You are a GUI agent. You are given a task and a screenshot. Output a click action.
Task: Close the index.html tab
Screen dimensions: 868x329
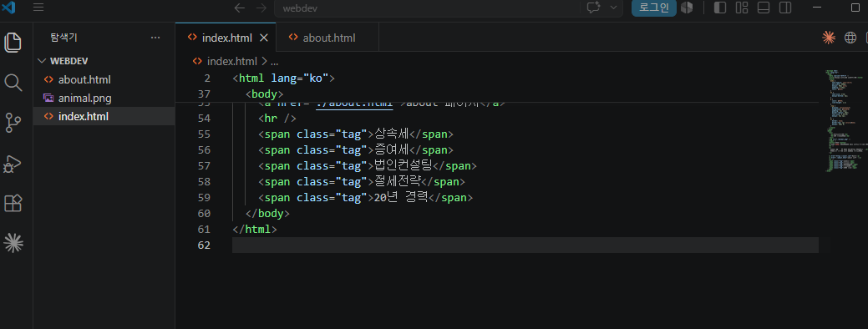click(x=264, y=38)
